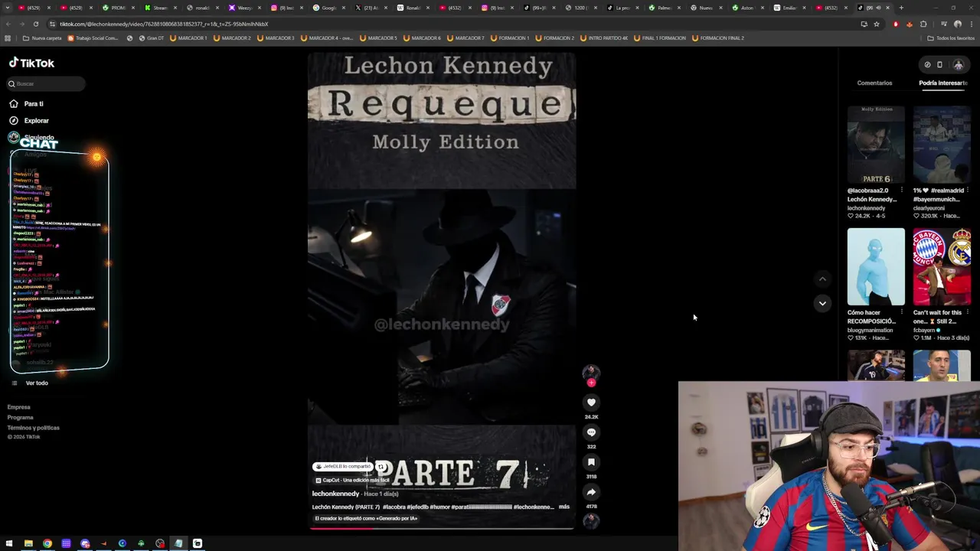Image resolution: width=980 pixels, height=551 pixels.
Task: Open options for "Can't wait for this" video
Action: [968, 312]
